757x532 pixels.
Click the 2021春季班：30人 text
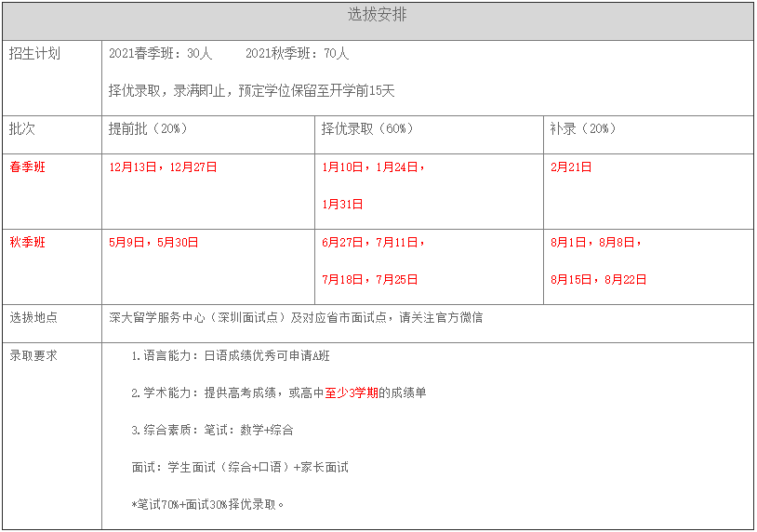click(160, 54)
